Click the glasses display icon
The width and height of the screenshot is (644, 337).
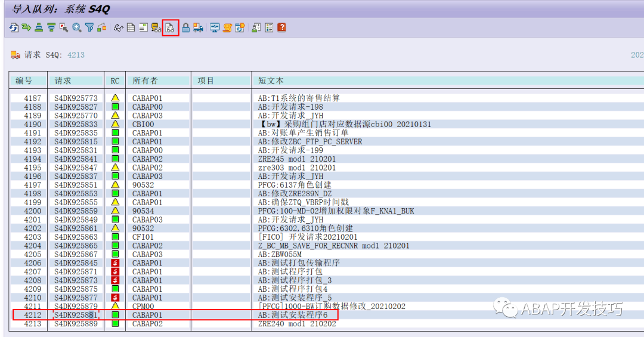(119, 27)
